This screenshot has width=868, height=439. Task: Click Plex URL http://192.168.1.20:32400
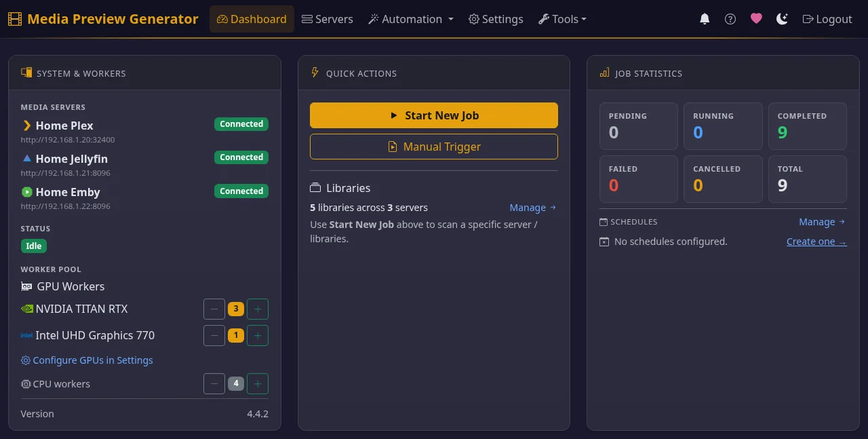tap(68, 140)
